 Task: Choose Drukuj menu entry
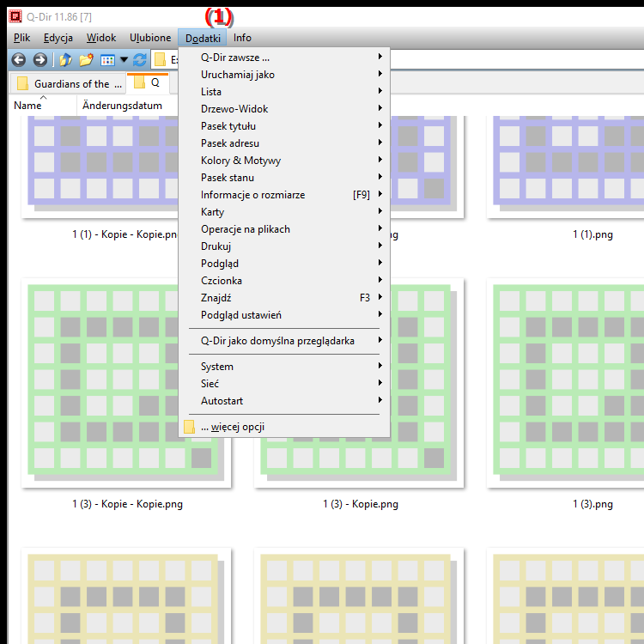[x=284, y=246]
